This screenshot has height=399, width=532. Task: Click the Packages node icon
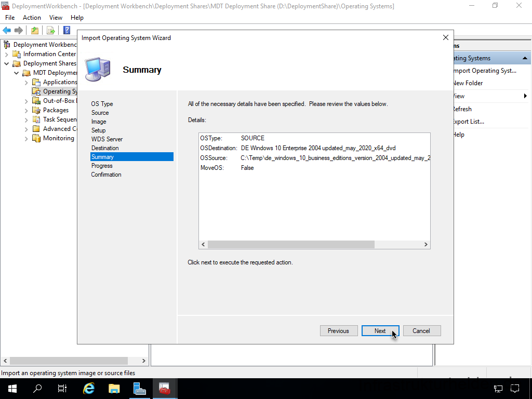36,110
